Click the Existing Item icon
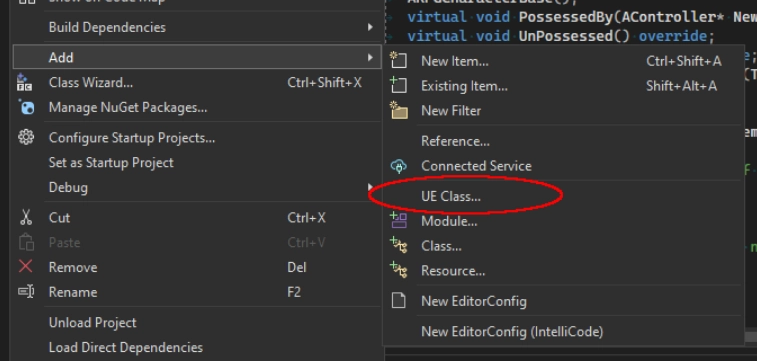The image size is (757, 361). click(398, 85)
